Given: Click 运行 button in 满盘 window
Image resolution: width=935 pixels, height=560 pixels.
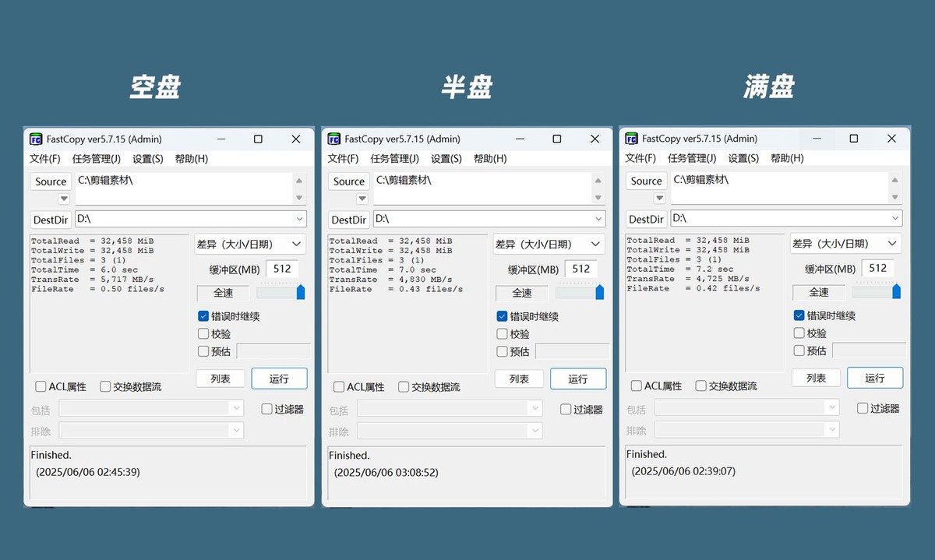Looking at the screenshot, I should coord(875,378).
